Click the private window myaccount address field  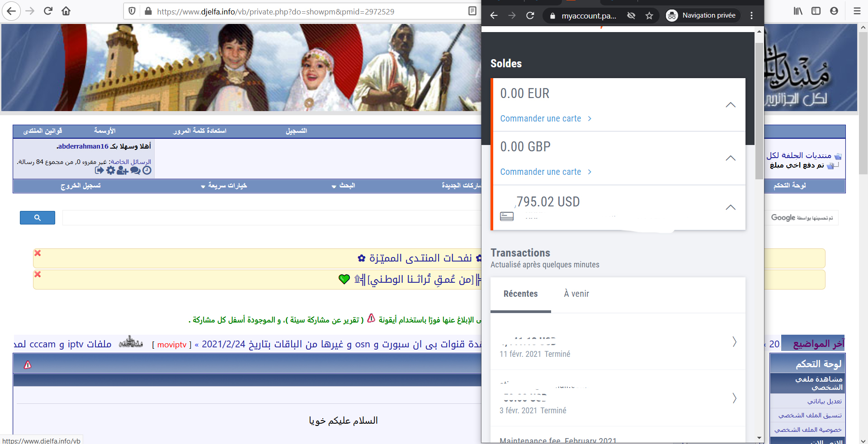pyautogui.click(x=589, y=16)
